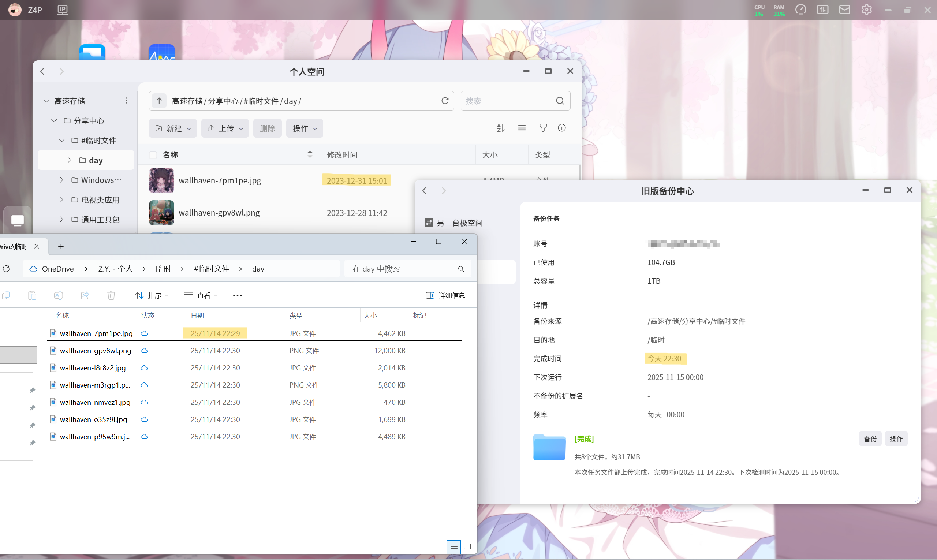The height and width of the screenshot is (560, 937).
Task: Open the 查看 menu in OneDrive toolbar
Action: [x=200, y=295]
